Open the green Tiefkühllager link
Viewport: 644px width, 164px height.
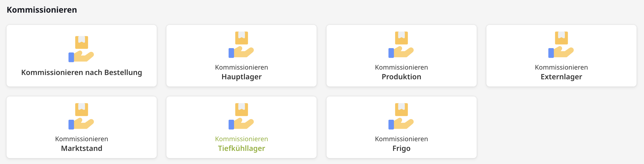(x=241, y=148)
